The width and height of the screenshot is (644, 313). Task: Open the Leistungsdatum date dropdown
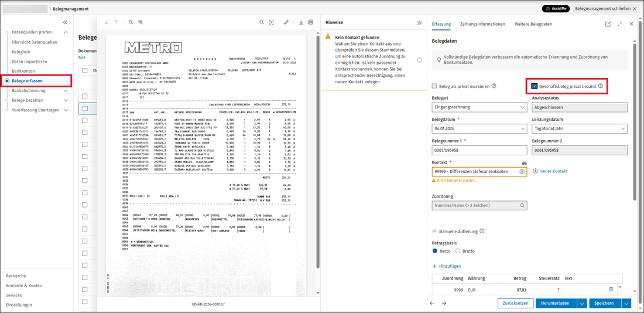580,129
